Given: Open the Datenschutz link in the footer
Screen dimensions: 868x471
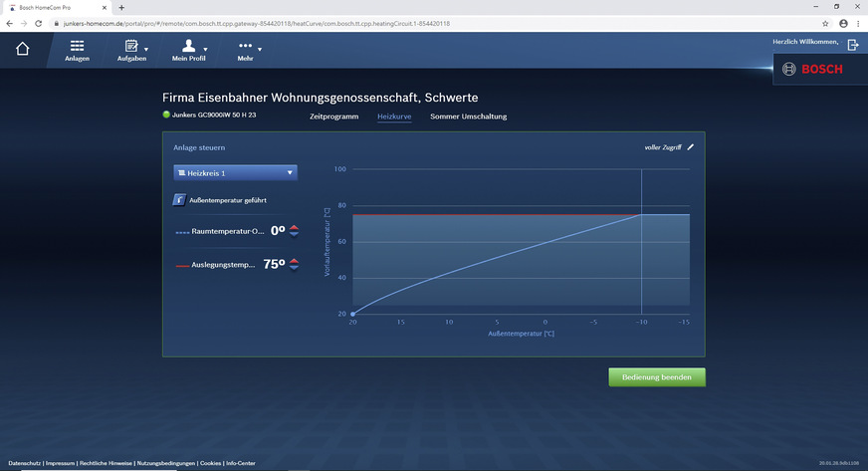Looking at the screenshot, I should pos(23,463).
